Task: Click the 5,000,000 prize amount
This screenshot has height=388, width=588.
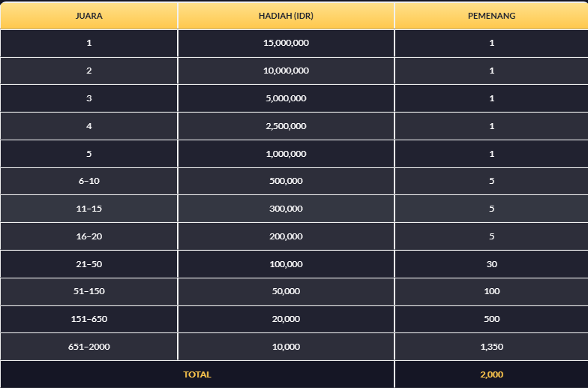Action: point(286,98)
